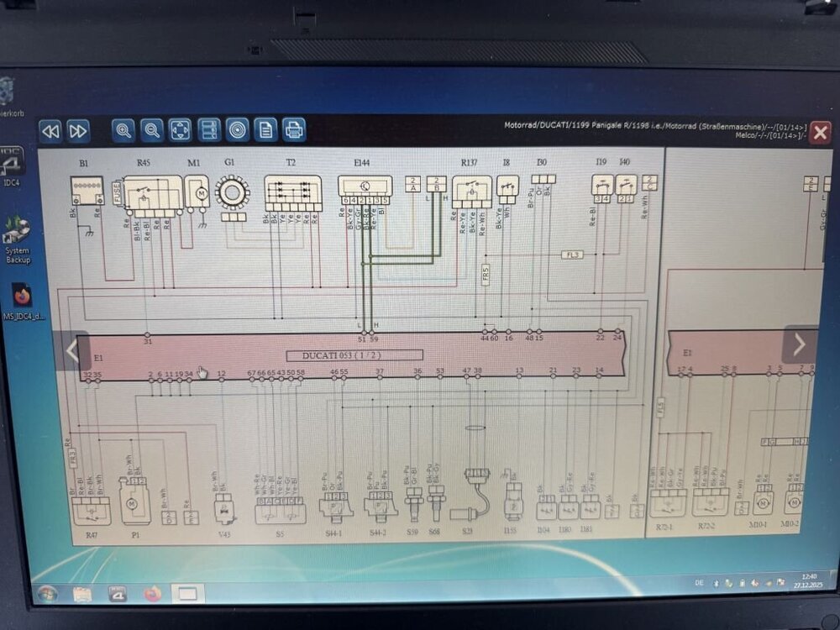
Task: Click the DUCATI 053 (1/2) label
Action: (x=354, y=355)
